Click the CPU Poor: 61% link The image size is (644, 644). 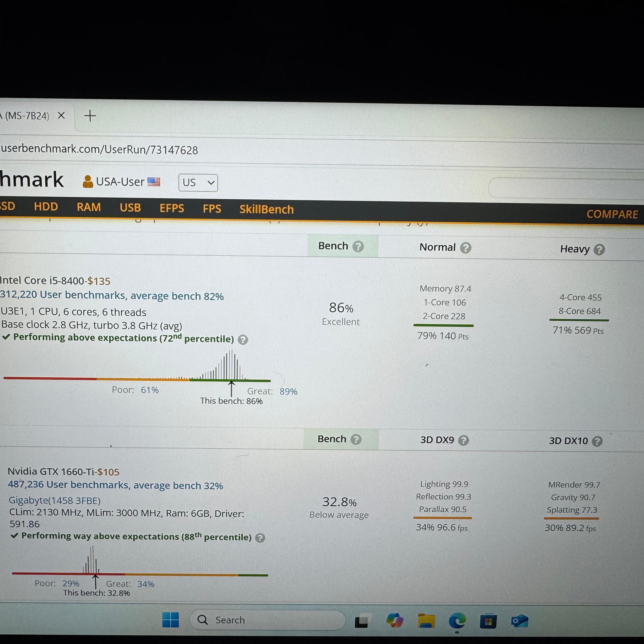(135, 390)
